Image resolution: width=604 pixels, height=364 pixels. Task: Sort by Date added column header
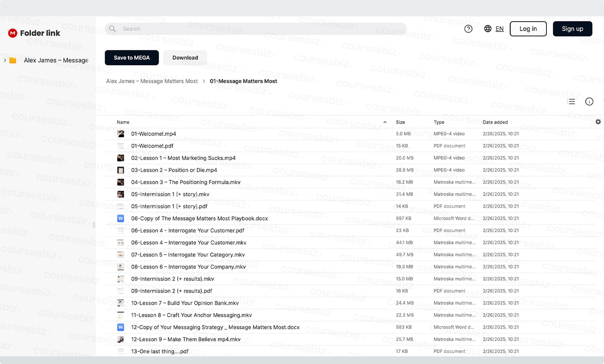495,122
